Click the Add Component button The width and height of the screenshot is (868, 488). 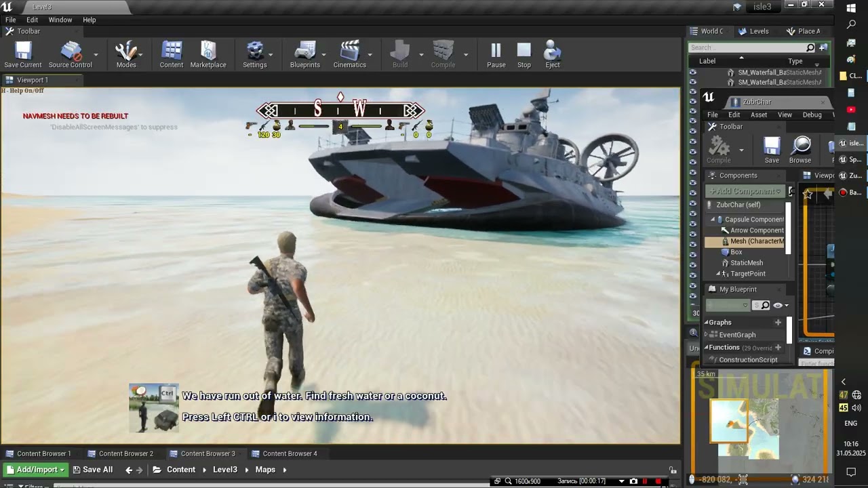(745, 191)
